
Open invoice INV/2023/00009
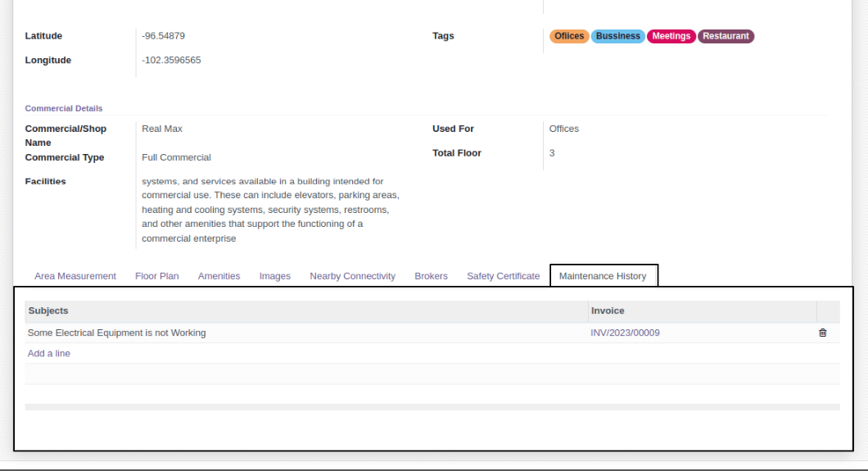[625, 333]
